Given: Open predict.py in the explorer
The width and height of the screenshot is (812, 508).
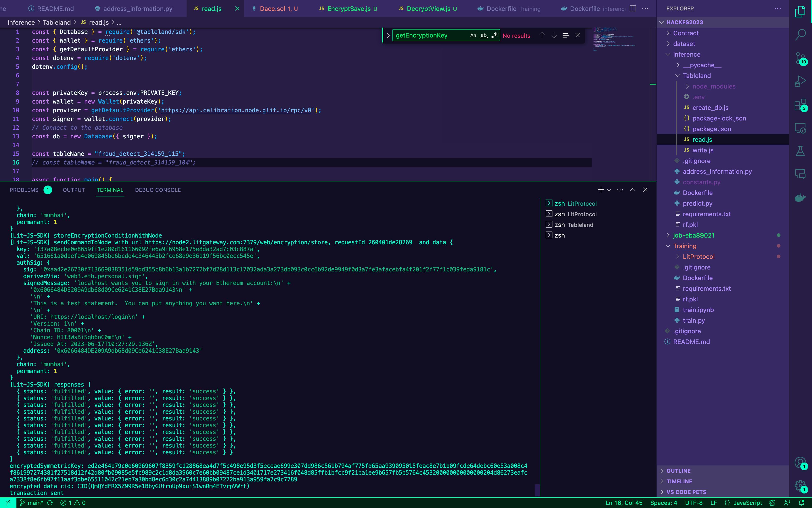Looking at the screenshot, I should point(697,203).
